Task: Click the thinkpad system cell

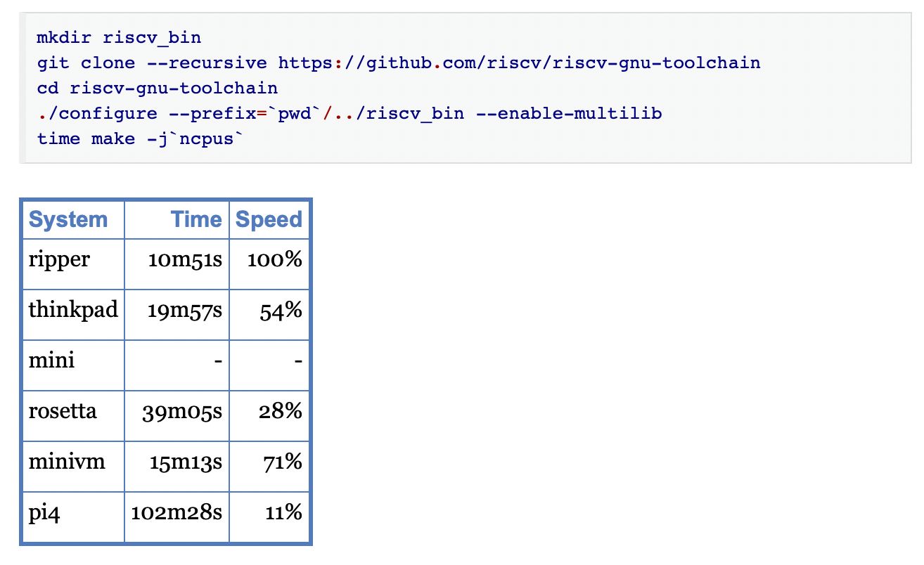Action: [72, 311]
